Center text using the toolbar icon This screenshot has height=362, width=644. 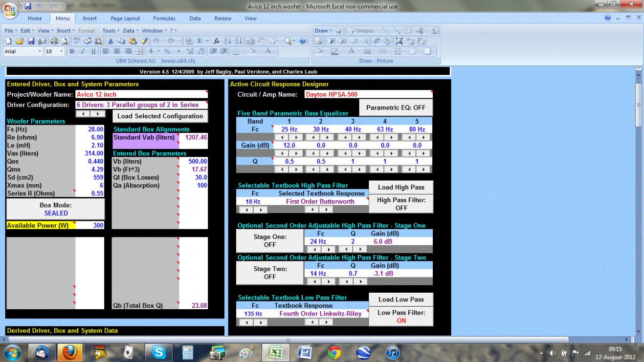117,51
